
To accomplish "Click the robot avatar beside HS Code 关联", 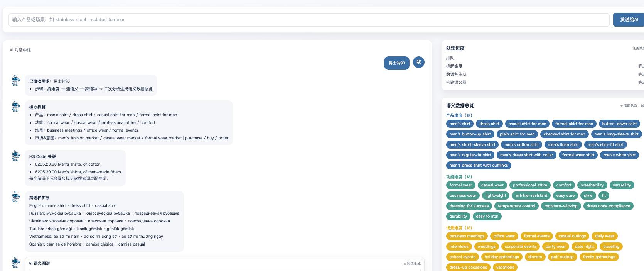I will (x=15, y=156).
